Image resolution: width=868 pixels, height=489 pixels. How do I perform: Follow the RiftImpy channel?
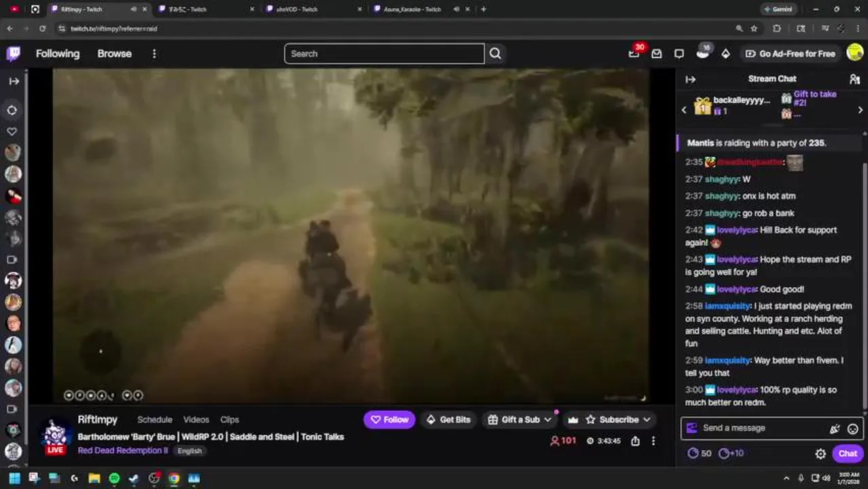coord(389,420)
